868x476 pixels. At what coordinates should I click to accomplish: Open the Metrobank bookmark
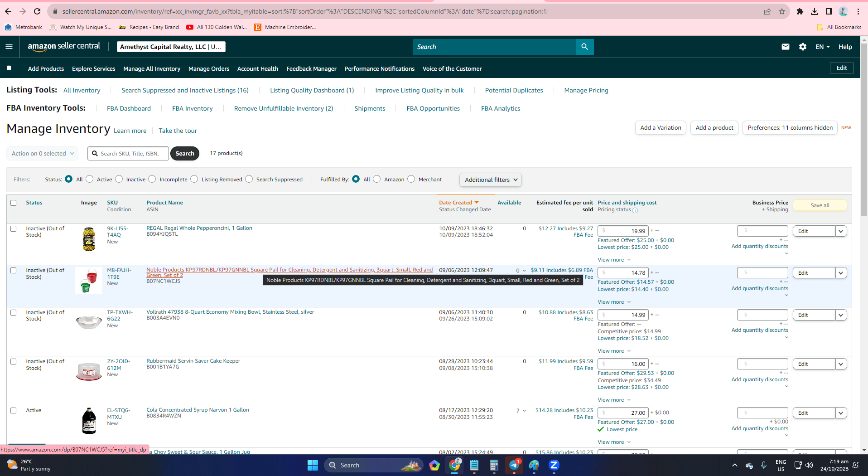24,27
